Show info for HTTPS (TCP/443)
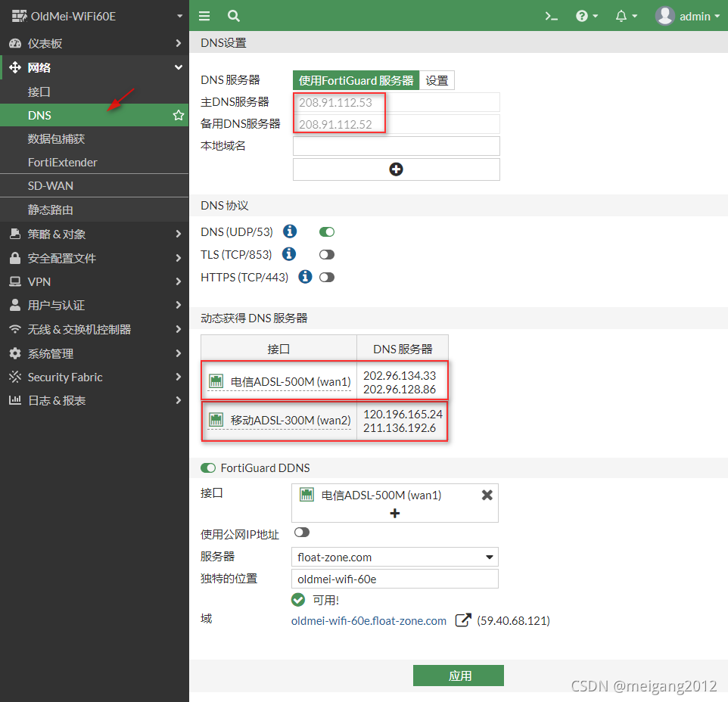This screenshot has height=702, width=728. [x=305, y=277]
